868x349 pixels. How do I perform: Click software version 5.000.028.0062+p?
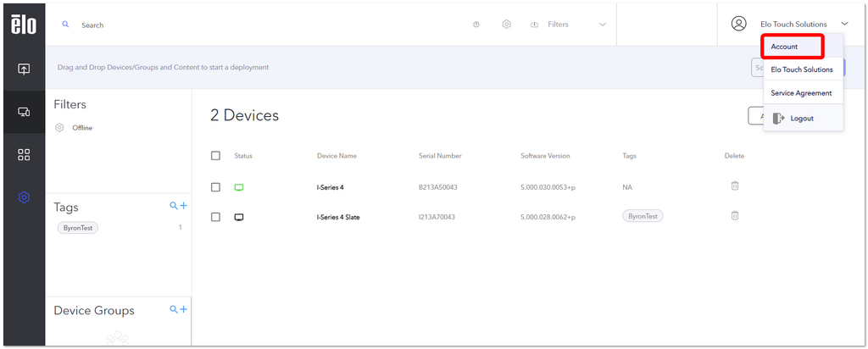[548, 218]
